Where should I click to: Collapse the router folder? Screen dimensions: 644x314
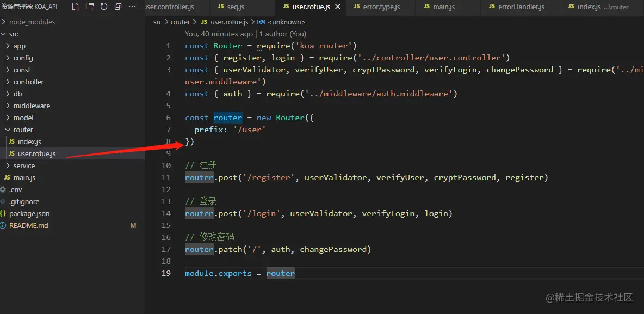(x=72, y=130)
